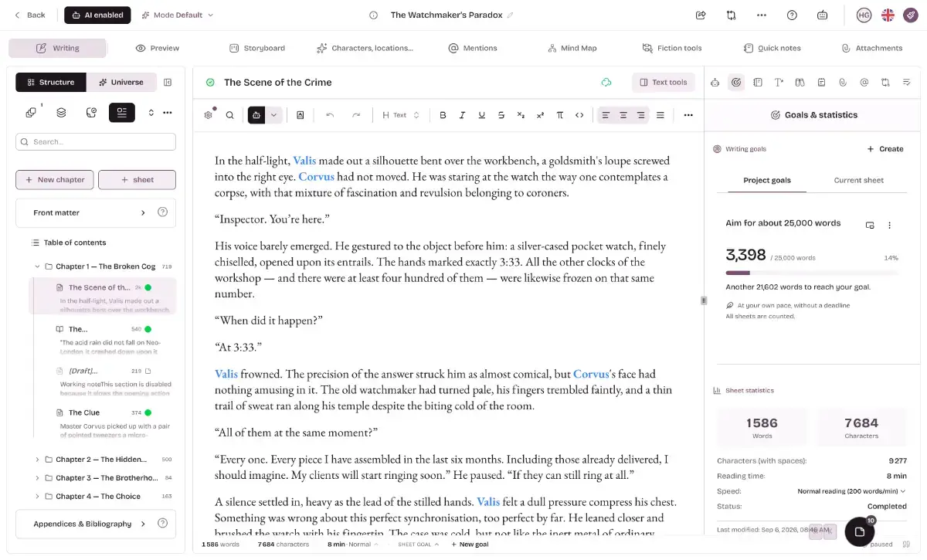
Task: Open the AI assistant robot icon in top bar
Action: (822, 15)
